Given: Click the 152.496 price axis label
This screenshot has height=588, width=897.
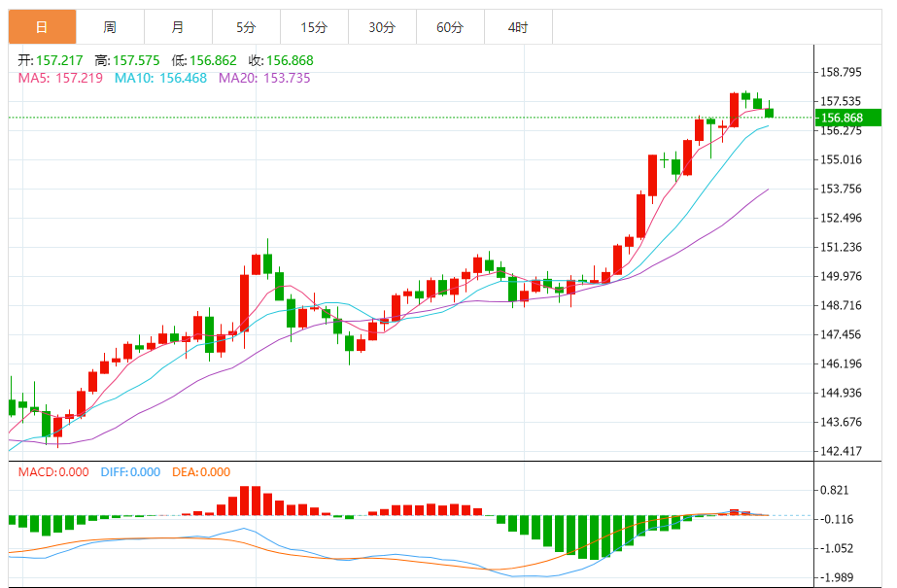Looking at the screenshot, I should pyautogui.click(x=841, y=218).
